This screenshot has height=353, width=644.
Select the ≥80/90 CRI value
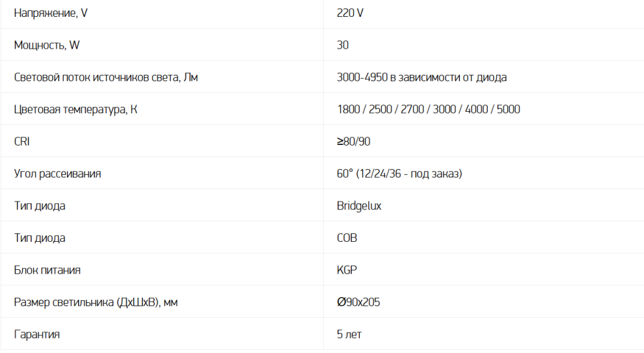(354, 142)
